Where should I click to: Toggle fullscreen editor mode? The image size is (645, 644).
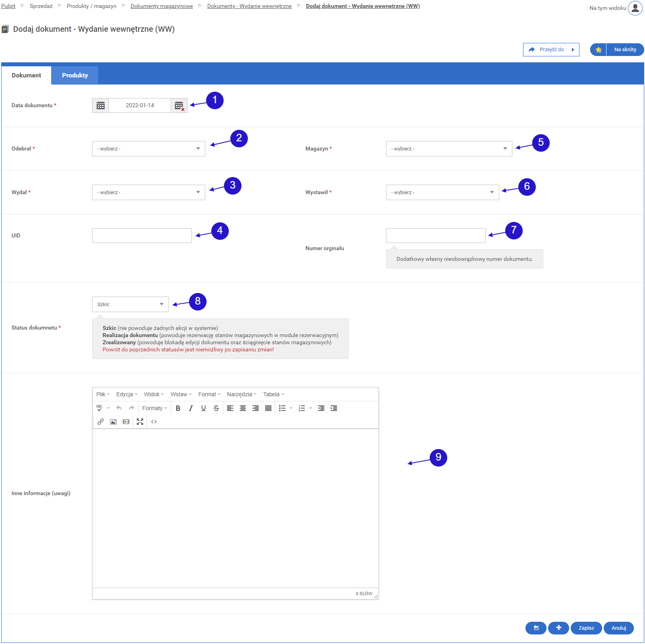coord(140,422)
